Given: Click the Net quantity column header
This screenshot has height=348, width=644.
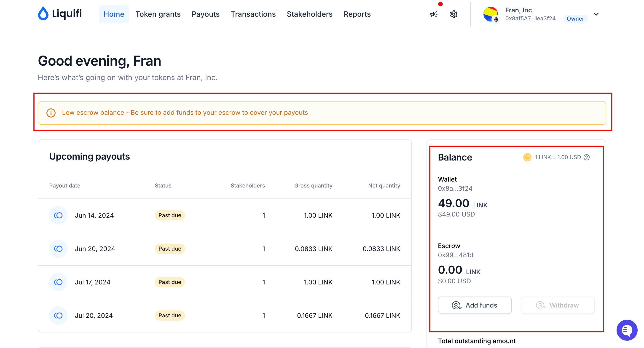Looking at the screenshot, I should tap(384, 185).
